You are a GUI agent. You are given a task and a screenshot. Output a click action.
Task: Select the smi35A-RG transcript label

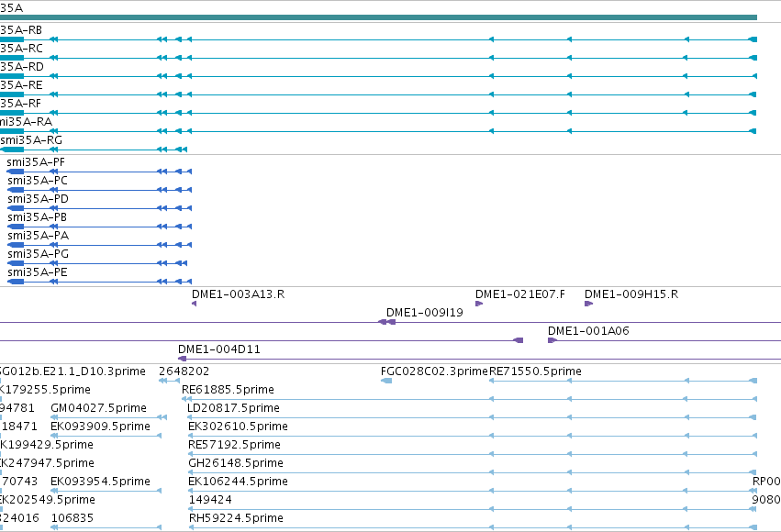click(31, 140)
